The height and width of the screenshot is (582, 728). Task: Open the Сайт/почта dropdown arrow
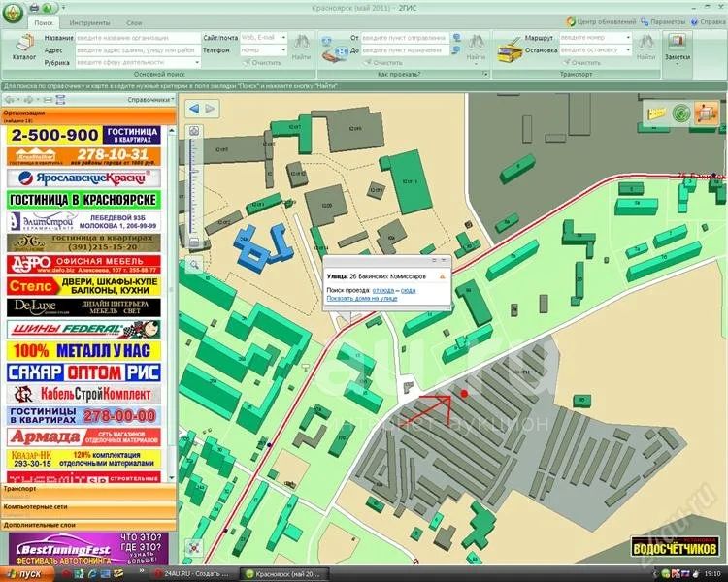point(283,38)
